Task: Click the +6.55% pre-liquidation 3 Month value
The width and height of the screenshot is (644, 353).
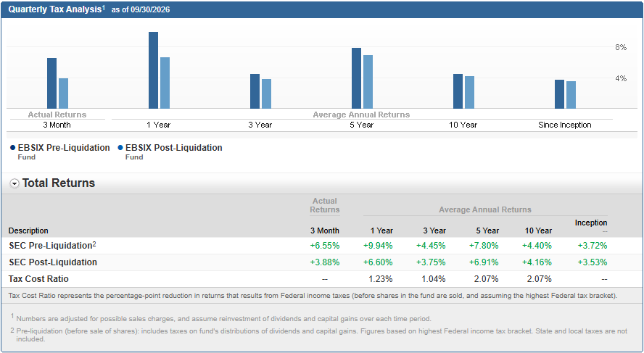Action: coord(325,246)
